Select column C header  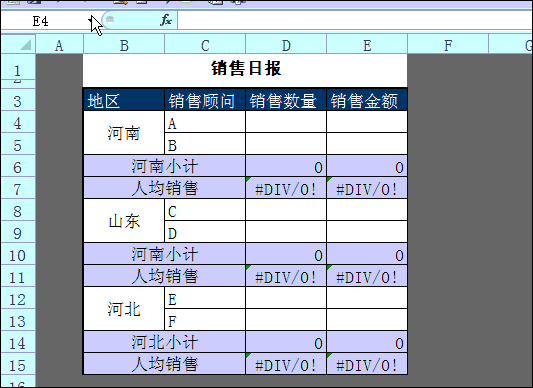click(x=205, y=45)
